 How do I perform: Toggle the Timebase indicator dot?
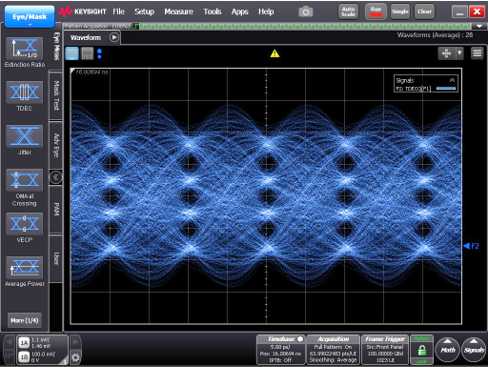(300, 339)
